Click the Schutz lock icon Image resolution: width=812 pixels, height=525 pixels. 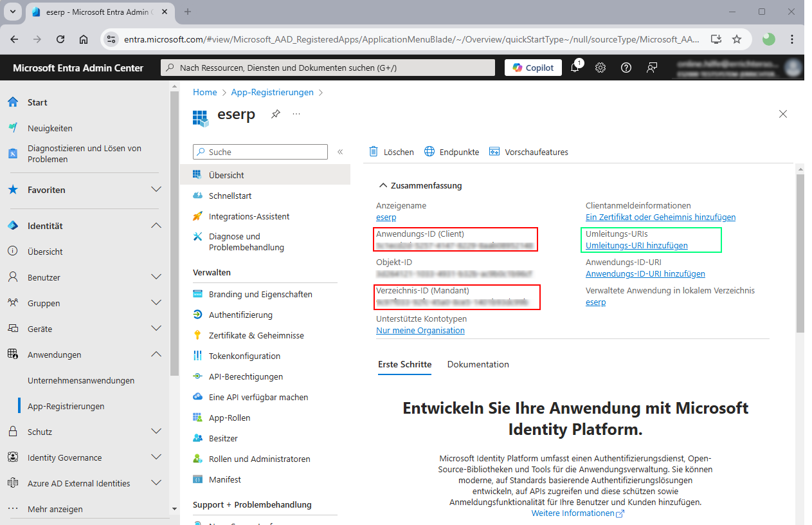(x=13, y=432)
